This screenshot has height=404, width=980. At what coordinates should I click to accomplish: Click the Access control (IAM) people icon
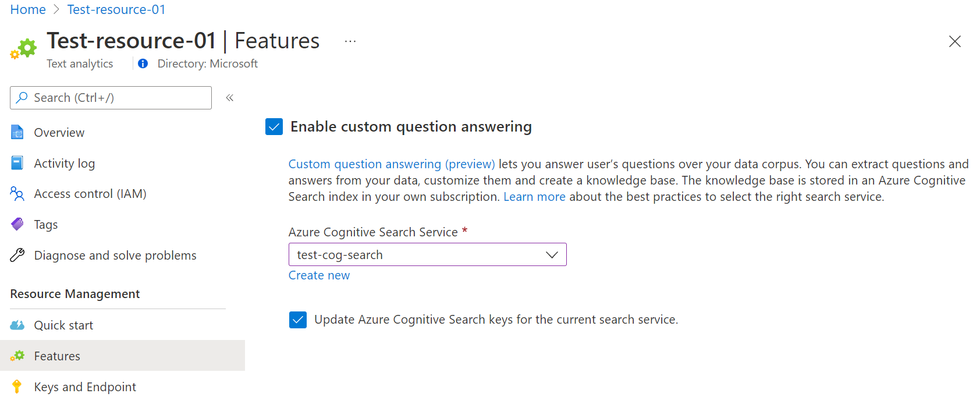17,194
